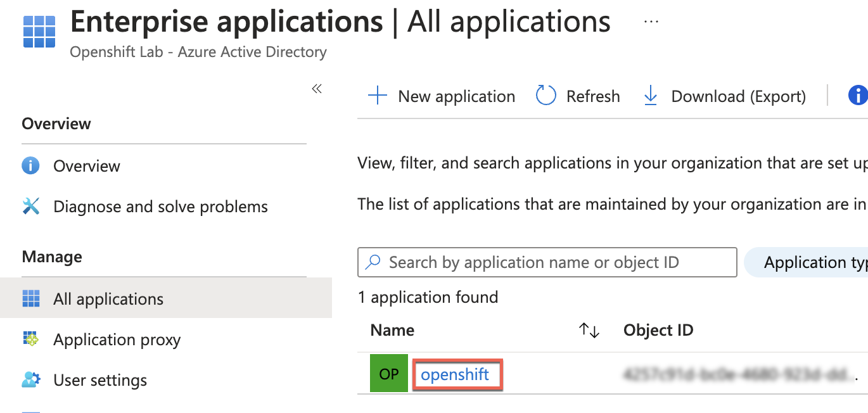Open Application proxy from the sidebar
868x413 pixels.
117,340
